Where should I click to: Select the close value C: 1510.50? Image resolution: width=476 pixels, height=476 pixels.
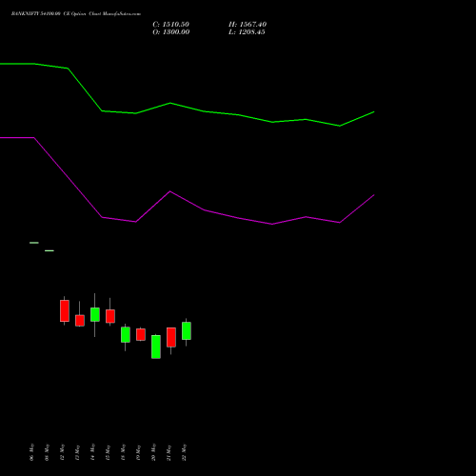pyautogui.click(x=171, y=25)
